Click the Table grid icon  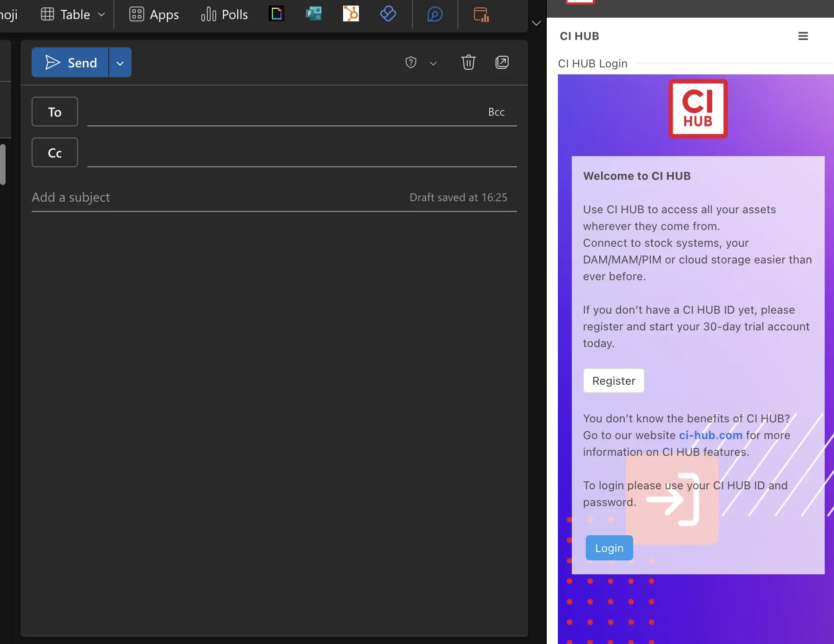point(47,14)
